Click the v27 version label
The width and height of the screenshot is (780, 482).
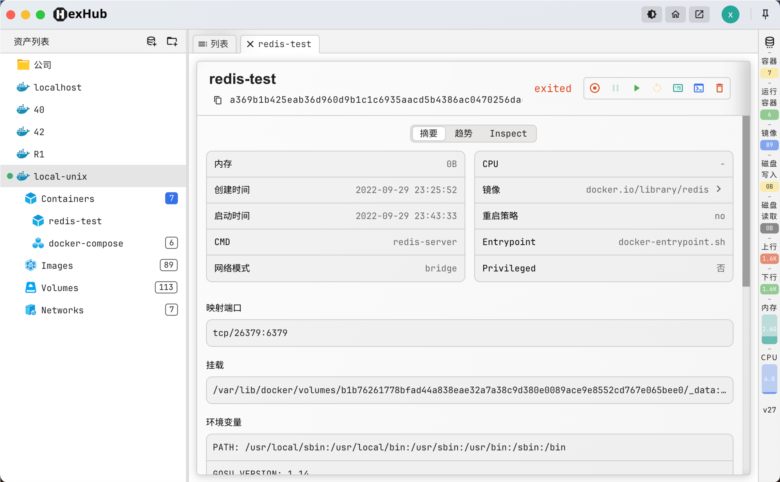coord(769,410)
